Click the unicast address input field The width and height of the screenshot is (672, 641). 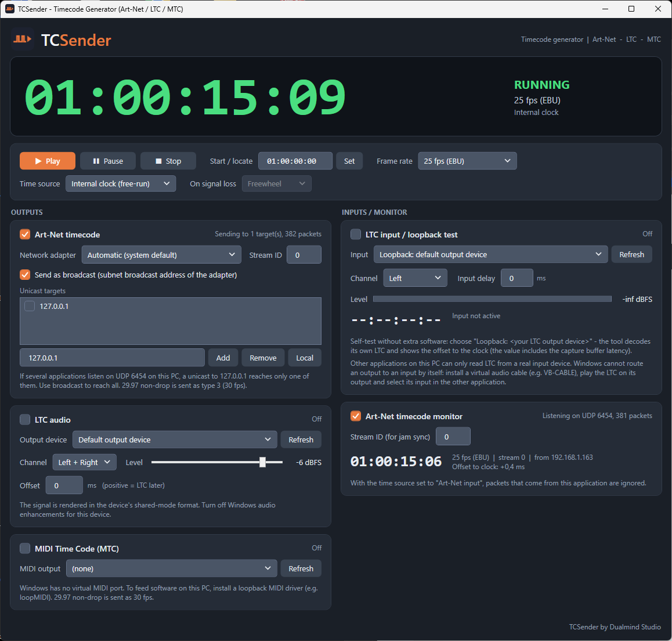coord(112,358)
